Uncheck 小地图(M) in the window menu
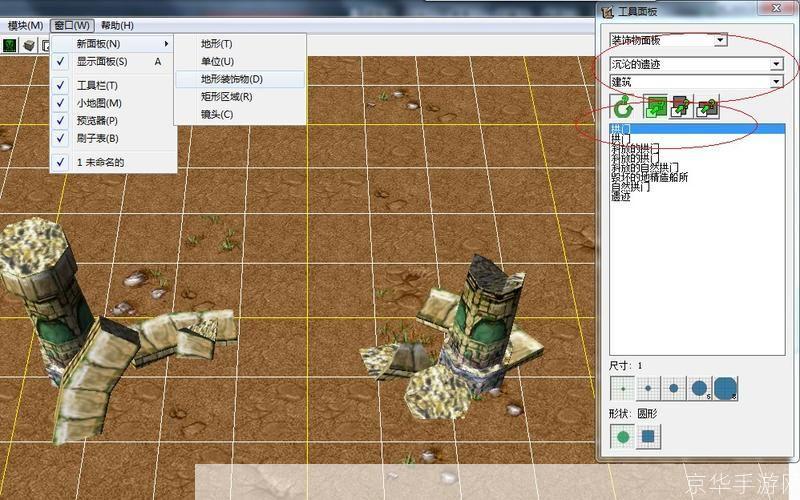 (113, 103)
